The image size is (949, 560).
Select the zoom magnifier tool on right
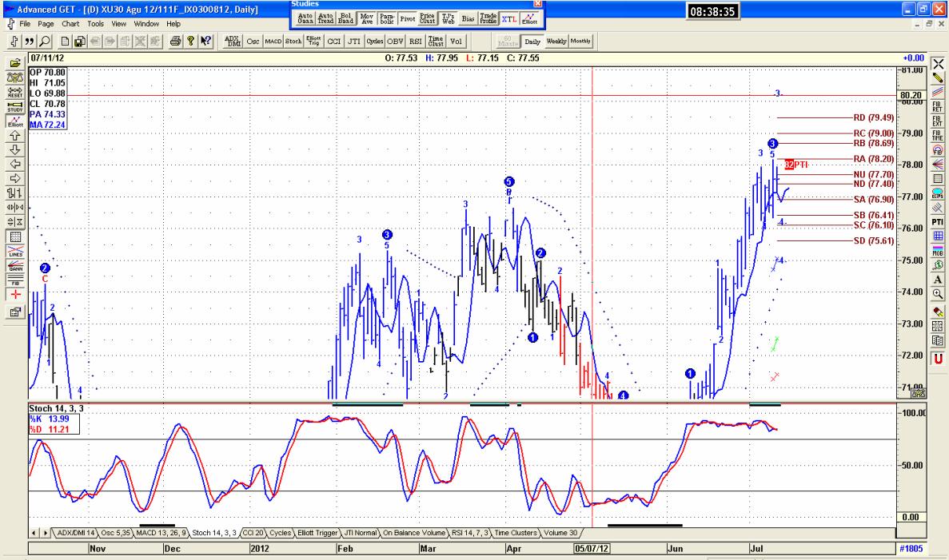click(937, 294)
